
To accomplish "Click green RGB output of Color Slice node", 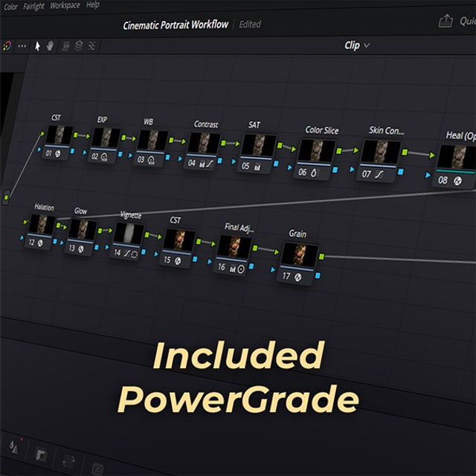I will tap(339, 150).
